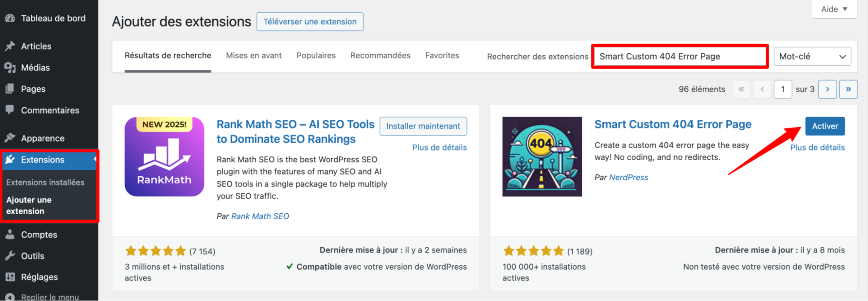Click the Comptes user icon
The image size is (868, 301).
click(10, 235)
